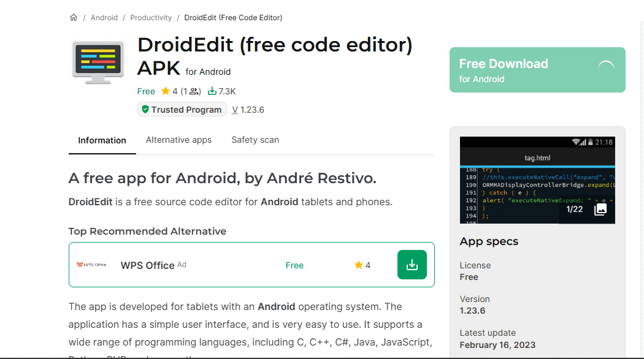Viewport: 644px width, 359px height.
Task: Open the Android breadcrumb link
Action: (x=104, y=18)
